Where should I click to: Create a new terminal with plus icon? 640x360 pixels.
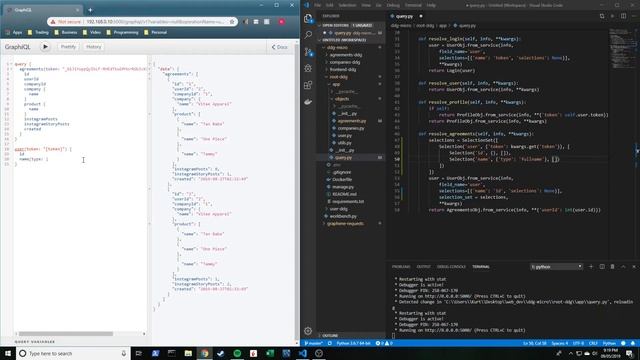591,267
